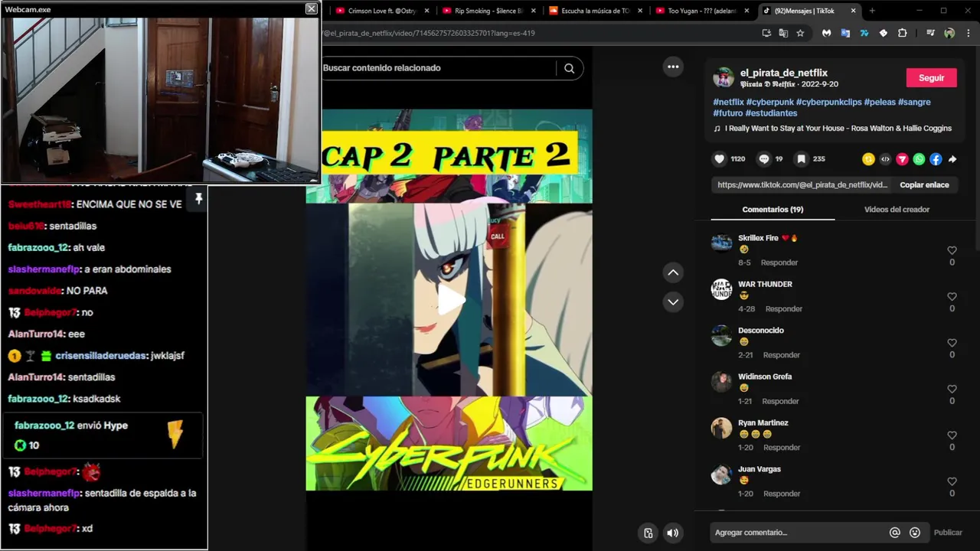Click the pin icon in the chat overlay

[x=198, y=199]
